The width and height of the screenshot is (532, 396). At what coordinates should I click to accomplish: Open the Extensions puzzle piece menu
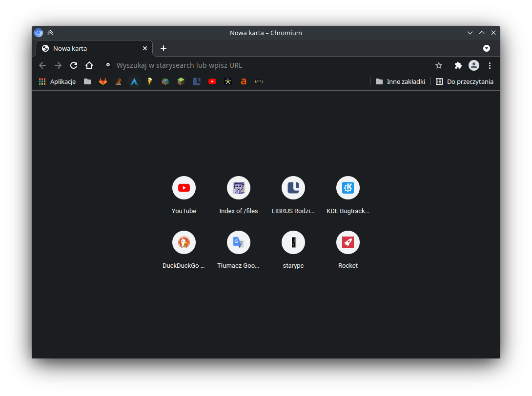458,65
